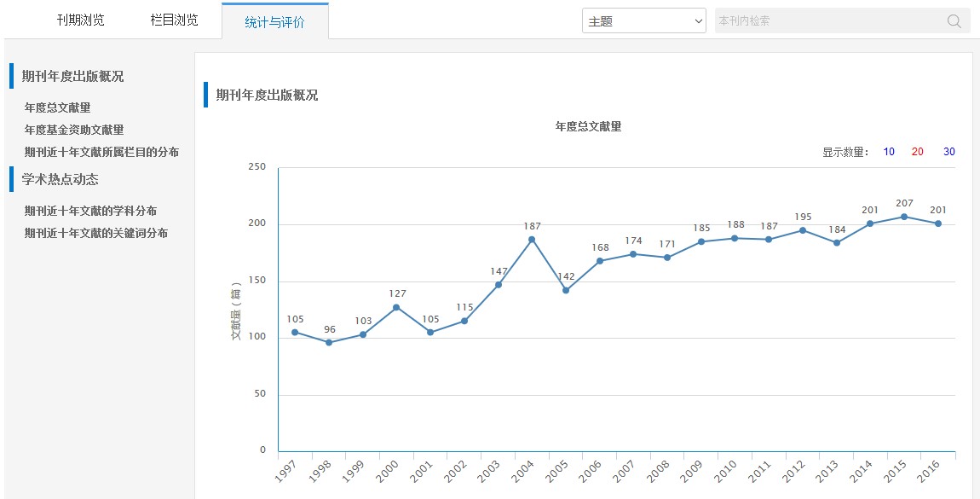This screenshot has width=980, height=499.
Task: Select the 统计与评价 tab
Action: [x=274, y=22]
